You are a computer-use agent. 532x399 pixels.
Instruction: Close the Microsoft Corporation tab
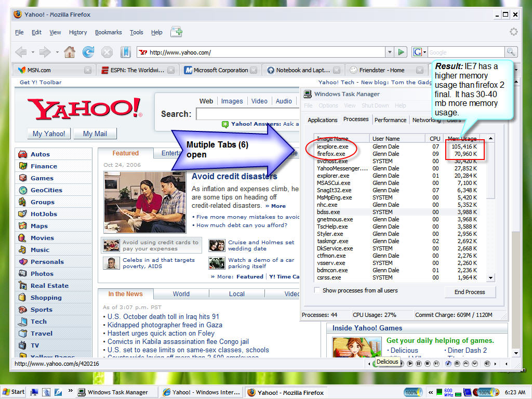(254, 70)
